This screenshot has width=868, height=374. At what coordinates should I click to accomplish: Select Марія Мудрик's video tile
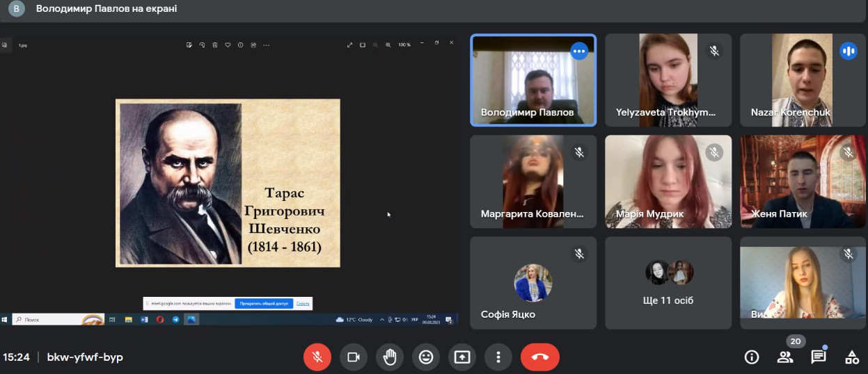[x=668, y=181]
